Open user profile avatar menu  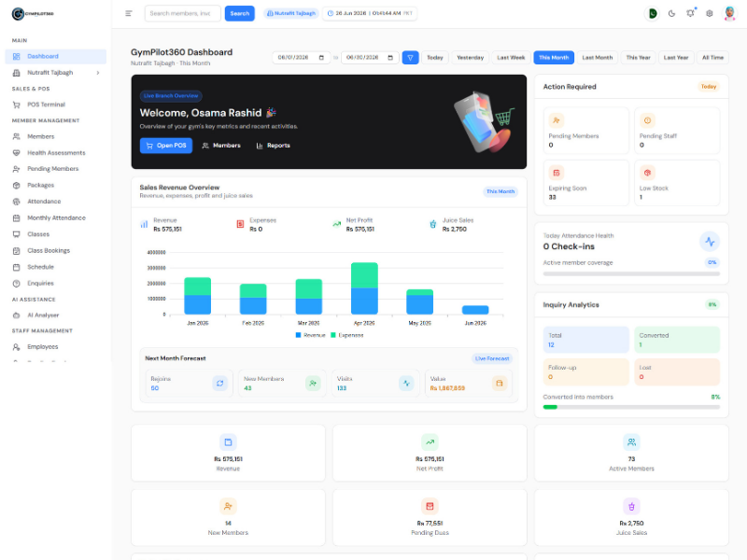(x=729, y=13)
